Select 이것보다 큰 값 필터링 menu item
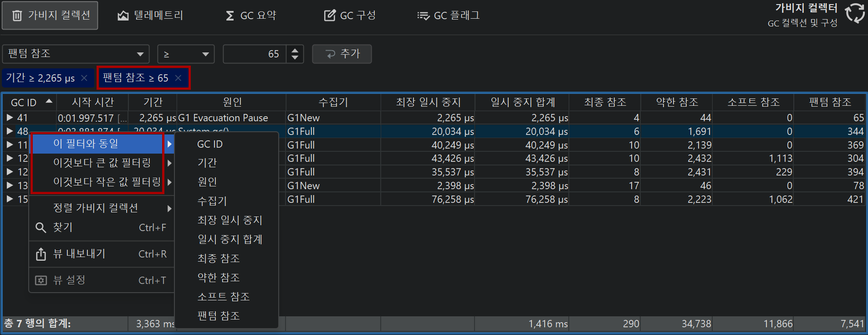 pyautogui.click(x=102, y=163)
